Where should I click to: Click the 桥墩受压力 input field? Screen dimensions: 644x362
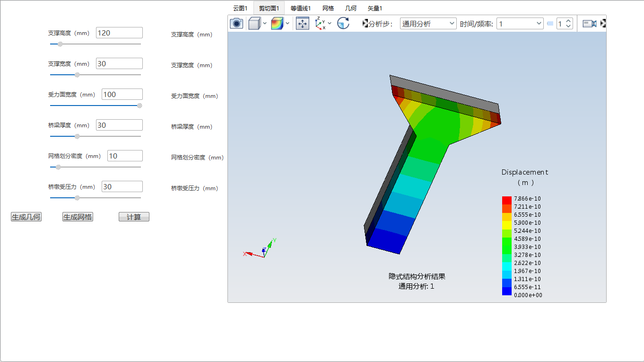click(x=122, y=186)
